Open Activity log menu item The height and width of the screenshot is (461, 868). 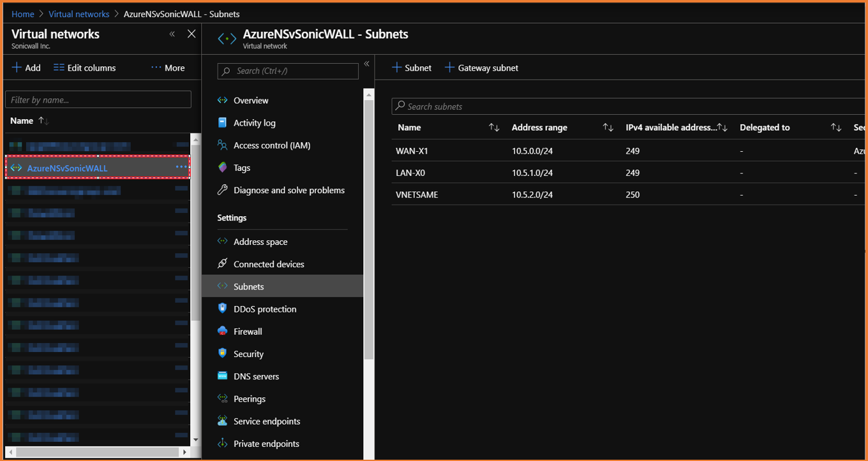255,122
